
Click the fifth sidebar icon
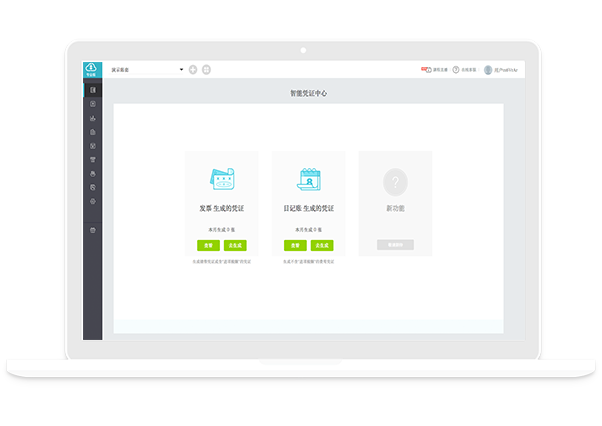coord(93,146)
